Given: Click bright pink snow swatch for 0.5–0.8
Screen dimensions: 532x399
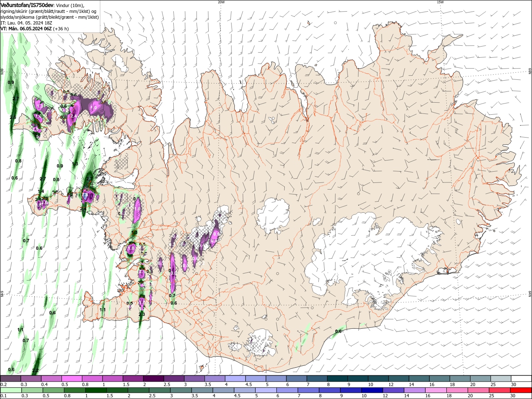Looking at the screenshot, I should (x=72, y=379).
